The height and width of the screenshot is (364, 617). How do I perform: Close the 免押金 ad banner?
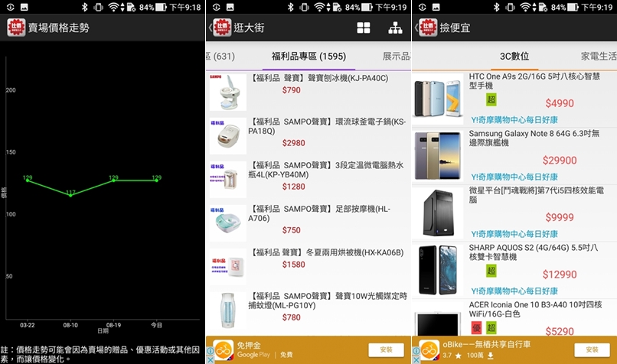pos(210,359)
